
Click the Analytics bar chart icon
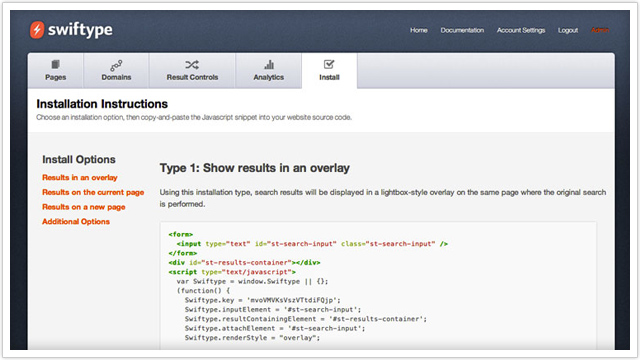[269, 64]
